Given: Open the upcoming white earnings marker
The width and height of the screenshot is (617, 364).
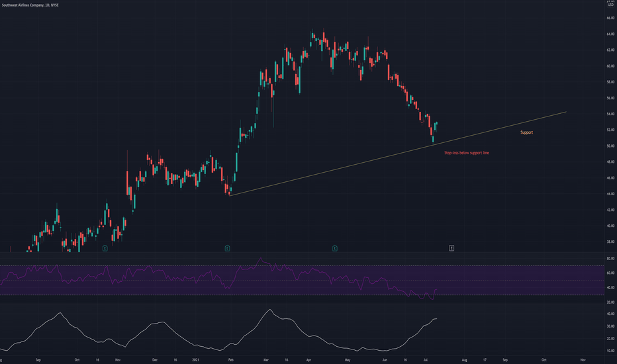Looking at the screenshot, I should click(451, 248).
